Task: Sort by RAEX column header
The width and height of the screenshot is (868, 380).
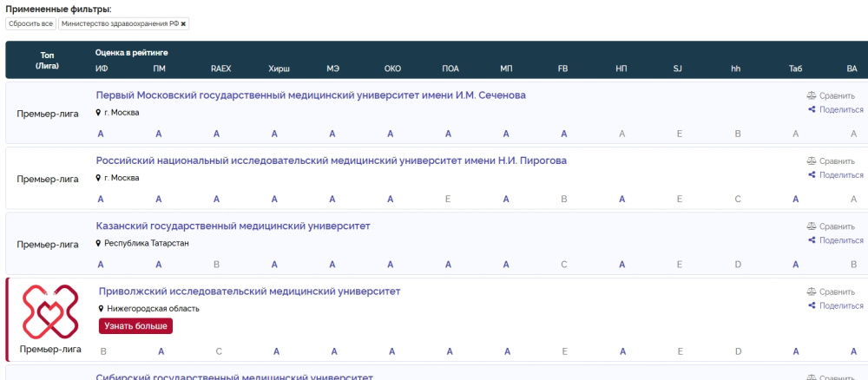Action: [x=220, y=69]
